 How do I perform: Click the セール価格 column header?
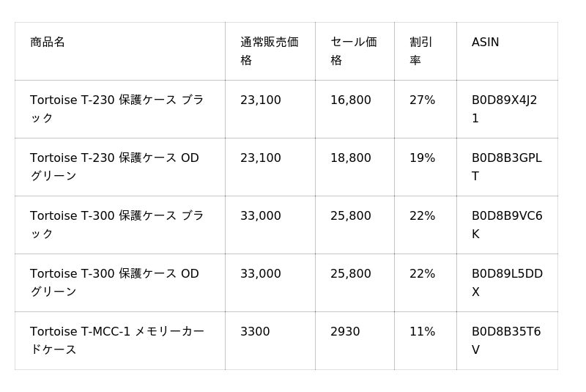tap(353, 51)
